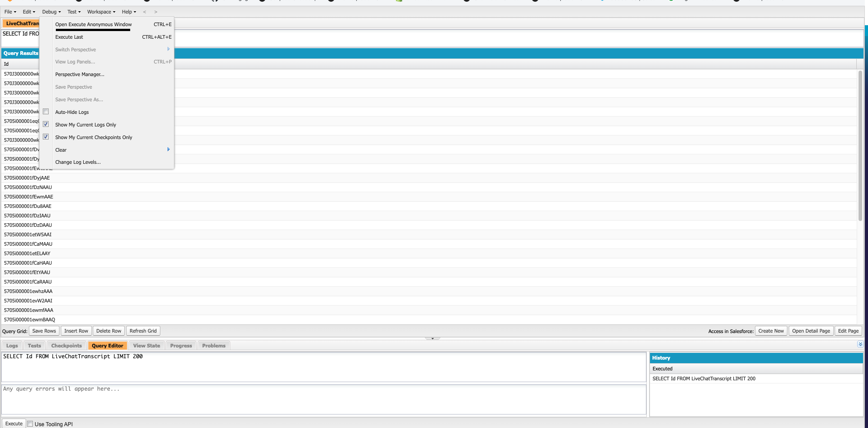Select the Query Editor tab
Viewport: 868px width, 428px height.
coord(107,346)
